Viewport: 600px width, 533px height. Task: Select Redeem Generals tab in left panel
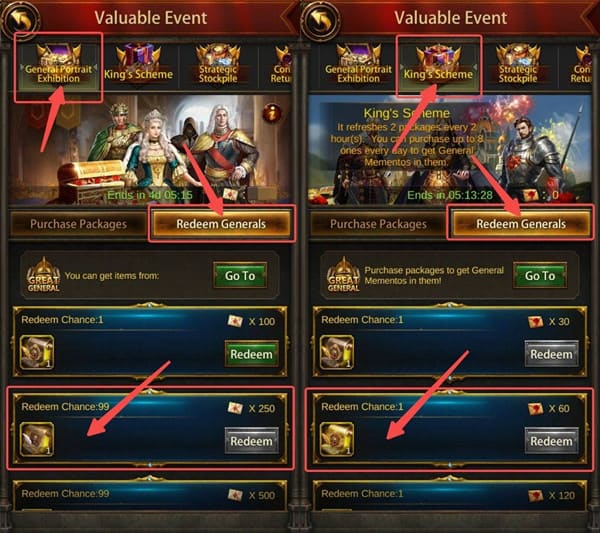pyautogui.click(x=221, y=224)
